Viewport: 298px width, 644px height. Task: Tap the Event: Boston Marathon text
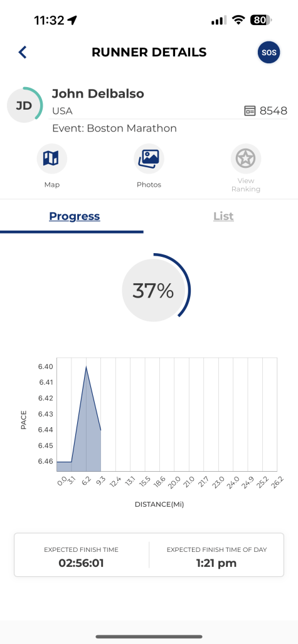point(114,128)
